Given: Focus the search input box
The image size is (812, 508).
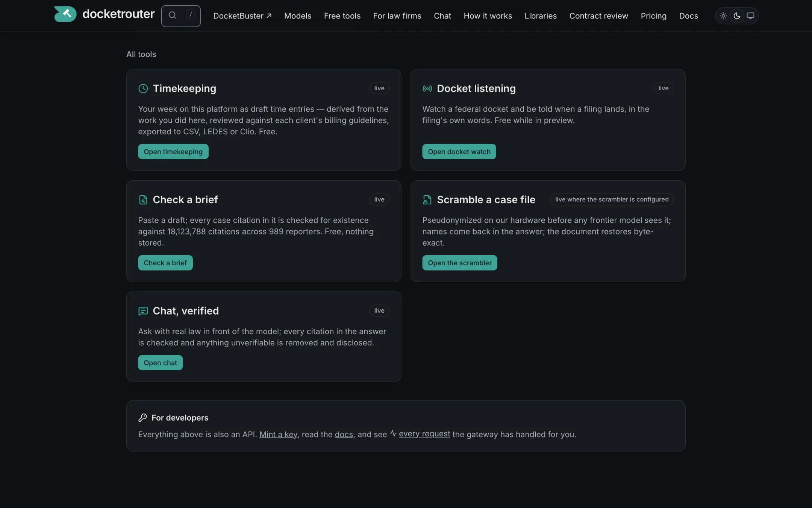Looking at the screenshot, I should click(181, 16).
